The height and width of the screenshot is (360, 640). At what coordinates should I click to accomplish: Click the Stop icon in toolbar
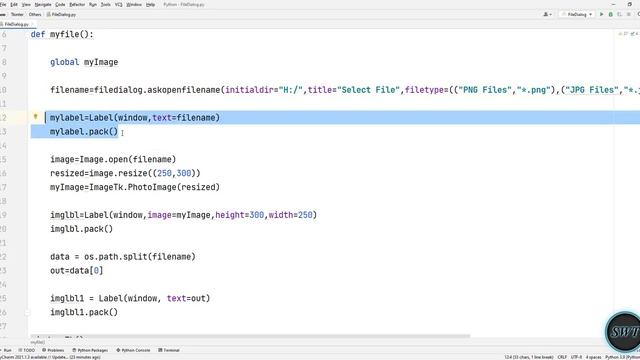point(629,15)
